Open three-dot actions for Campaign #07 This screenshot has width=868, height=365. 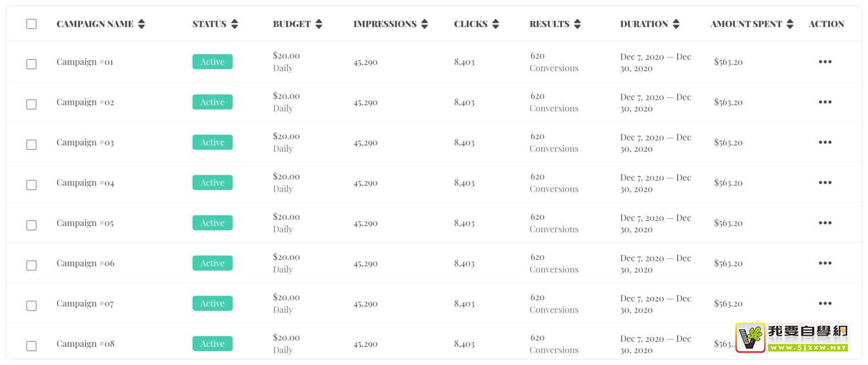pos(825,304)
